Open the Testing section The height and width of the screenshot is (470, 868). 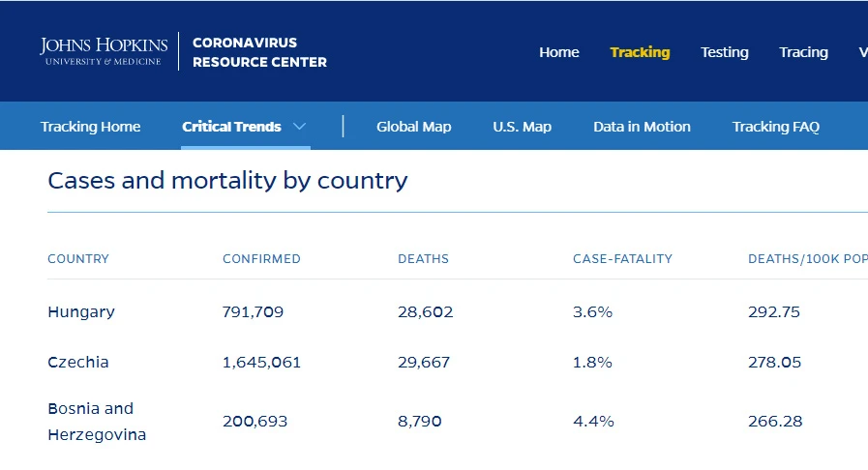point(725,52)
